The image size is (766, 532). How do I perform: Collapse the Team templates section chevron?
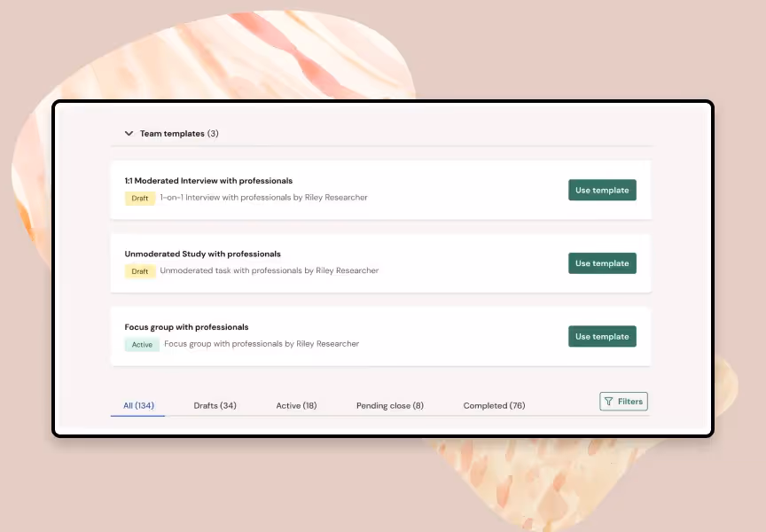pos(129,133)
